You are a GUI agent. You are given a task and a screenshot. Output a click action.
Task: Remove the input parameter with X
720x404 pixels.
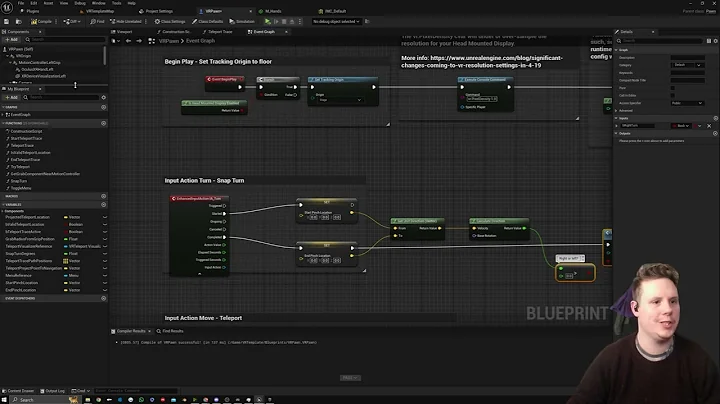709,126
